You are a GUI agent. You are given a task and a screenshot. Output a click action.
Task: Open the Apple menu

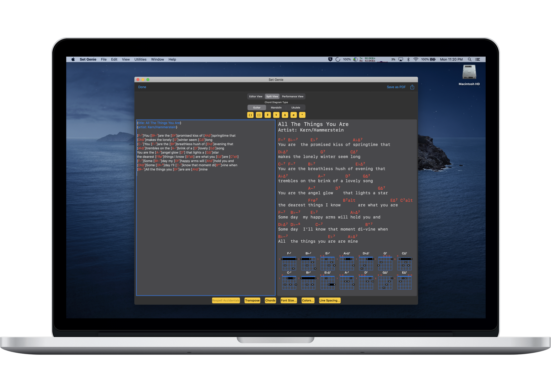73,60
